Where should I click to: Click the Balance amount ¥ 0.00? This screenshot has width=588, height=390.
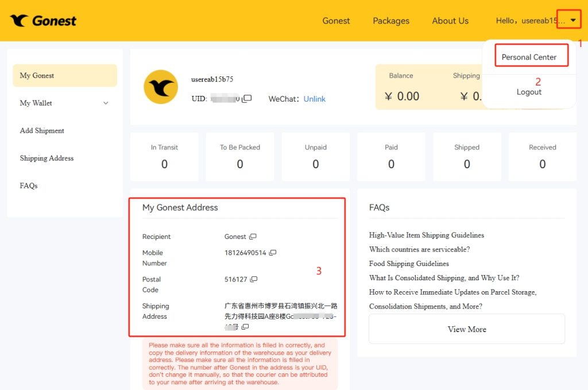pos(401,96)
